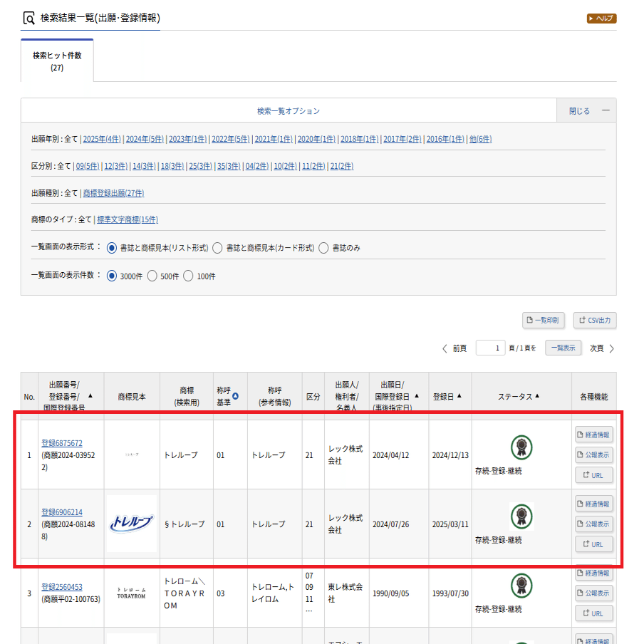Filter by 2021年(1件) application year

(x=274, y=139)
